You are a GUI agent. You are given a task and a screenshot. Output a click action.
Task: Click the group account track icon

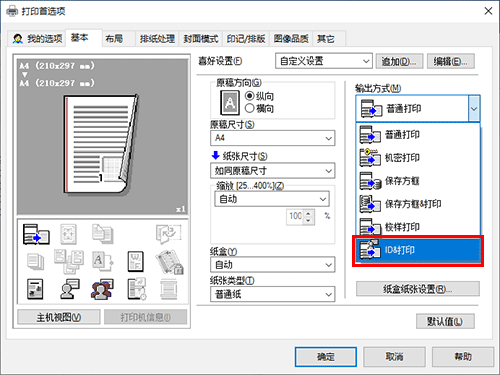[102, 289]
